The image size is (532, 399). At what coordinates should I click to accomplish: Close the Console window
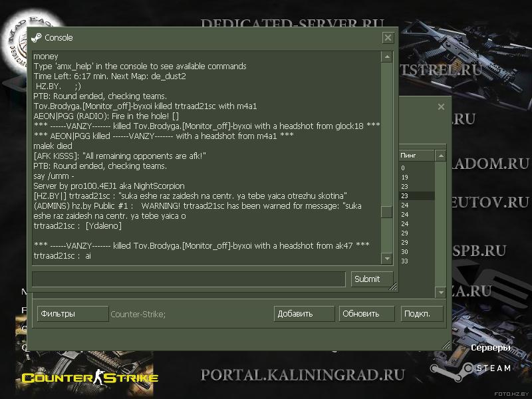point(388,38)
